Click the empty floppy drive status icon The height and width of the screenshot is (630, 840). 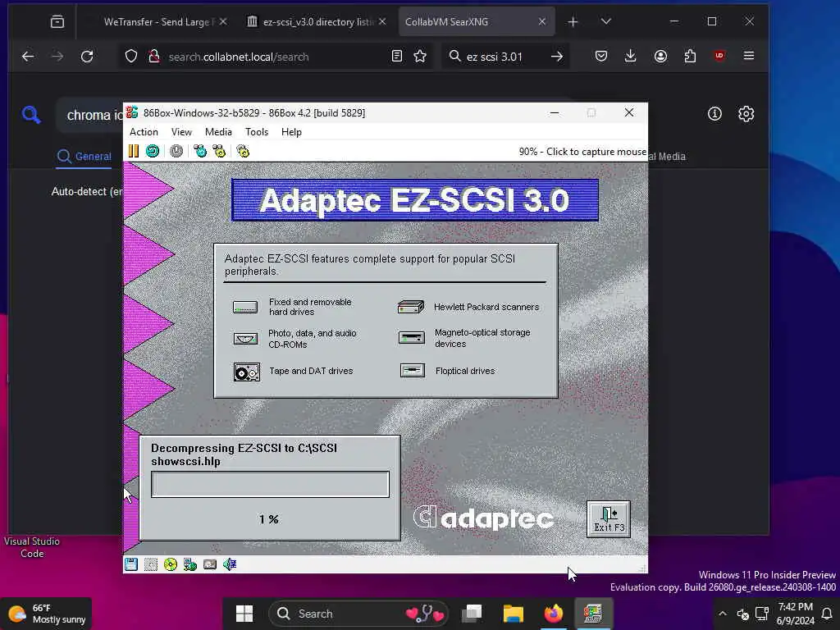pos(151,564)
